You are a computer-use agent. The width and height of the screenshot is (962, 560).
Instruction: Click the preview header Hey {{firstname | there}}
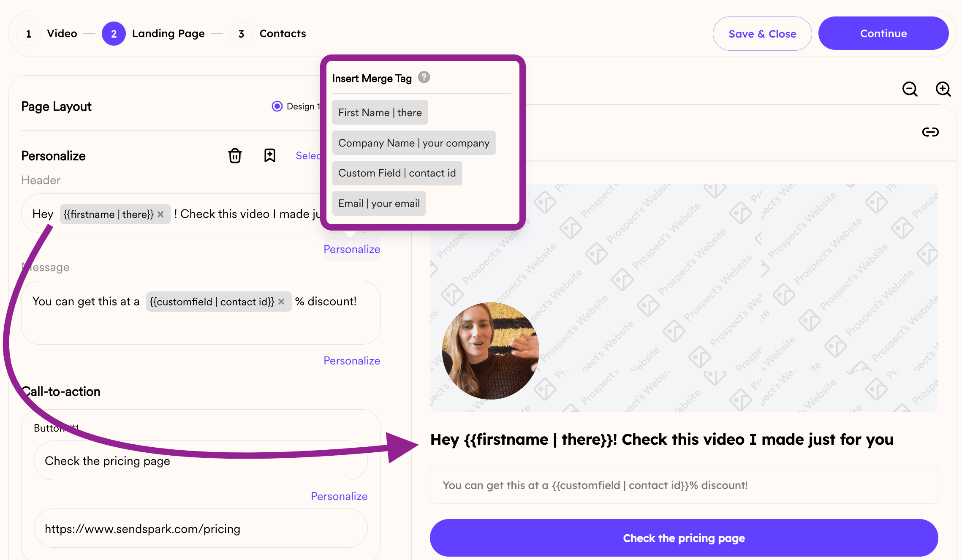[x=662, y=440]
